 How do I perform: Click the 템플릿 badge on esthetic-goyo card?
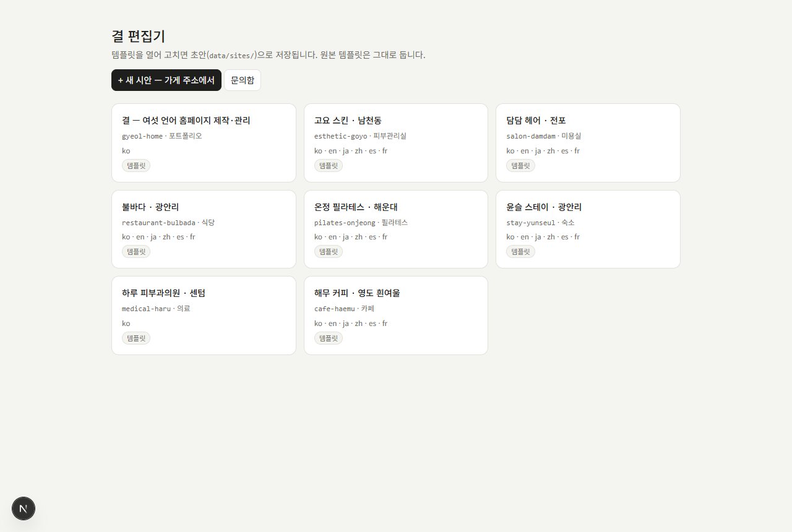pyautogui.click(x=329, y=166)
